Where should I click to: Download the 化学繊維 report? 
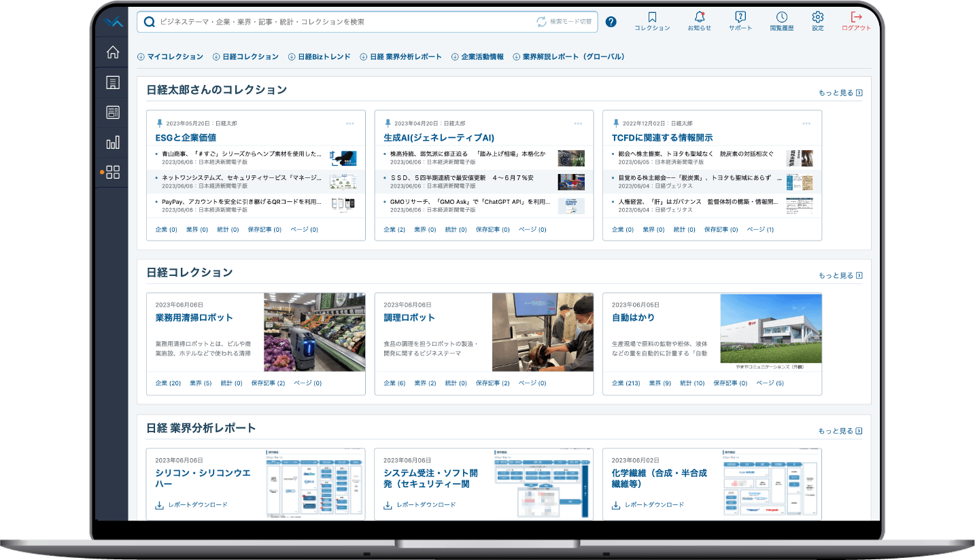click(x=649, y=505)
